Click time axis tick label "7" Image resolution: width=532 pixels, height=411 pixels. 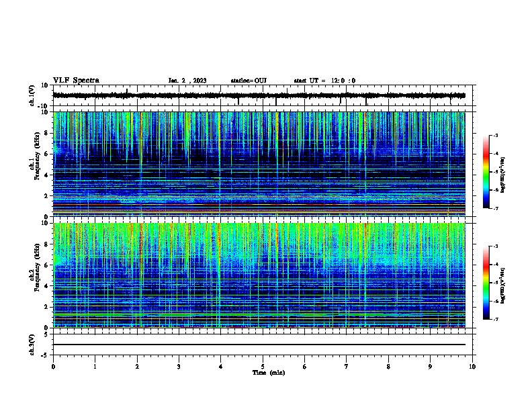coord(347,367)
